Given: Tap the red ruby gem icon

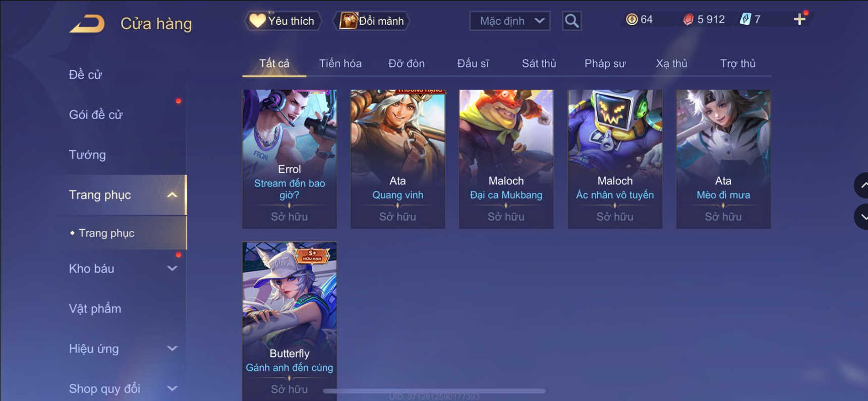Looking at the screenshot, I should point(688,20).
